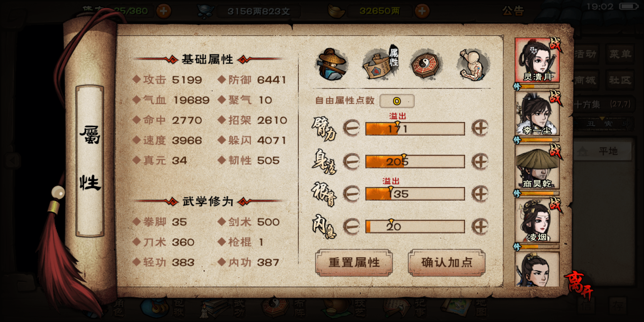Increase 根骨 with the plus icon
This screenshot has width=644, height=322.
click(480, 194)
